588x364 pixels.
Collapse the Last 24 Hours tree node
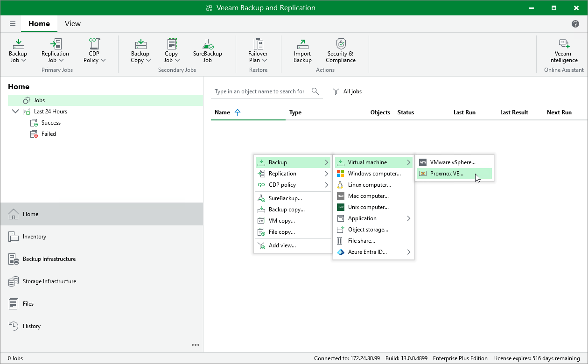click(x=15, y=112)
